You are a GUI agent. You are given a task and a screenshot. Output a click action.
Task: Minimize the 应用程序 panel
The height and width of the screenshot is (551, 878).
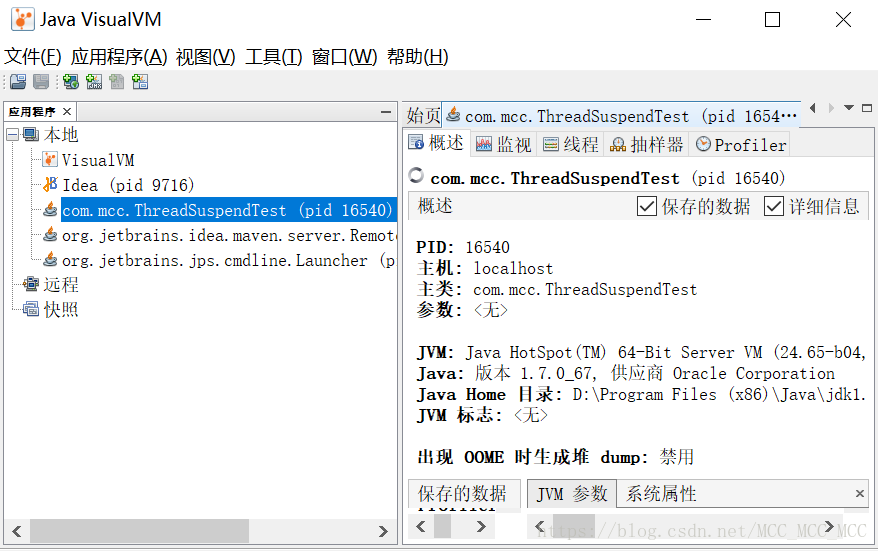[x=386, y=112]
